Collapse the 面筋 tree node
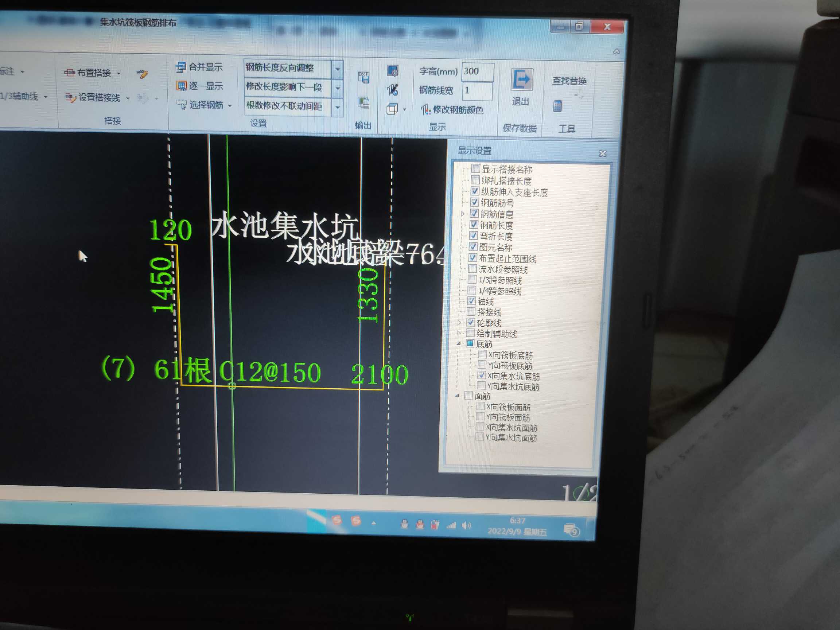The height and width of the screenshot is (630, 840). [x=457, y=396]
